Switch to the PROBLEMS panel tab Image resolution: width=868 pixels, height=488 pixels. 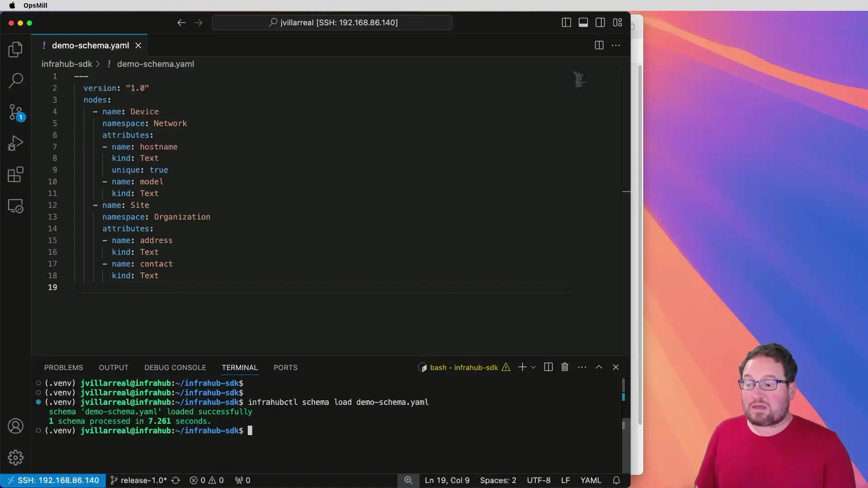pyautogui.click(x=64, y=367)
